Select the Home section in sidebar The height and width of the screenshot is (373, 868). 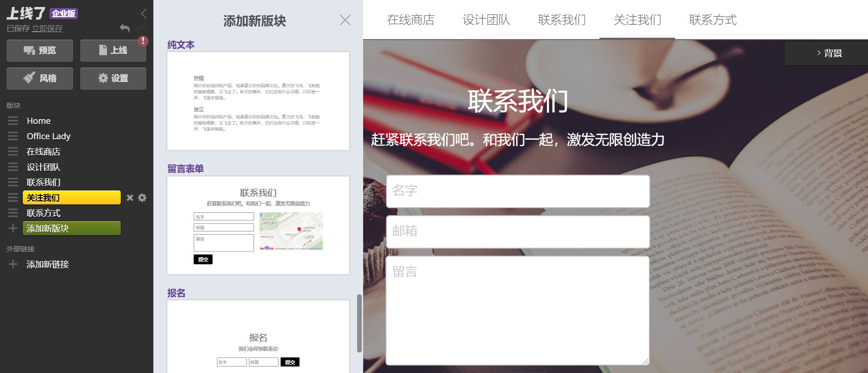click(x=39, y=121)
